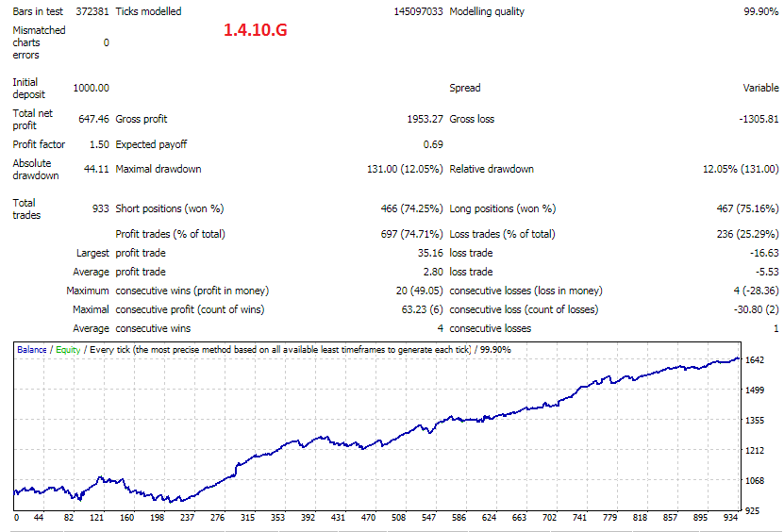
Task: Select the Gross loss value -1305.81
Action: [x=759, y=119]
